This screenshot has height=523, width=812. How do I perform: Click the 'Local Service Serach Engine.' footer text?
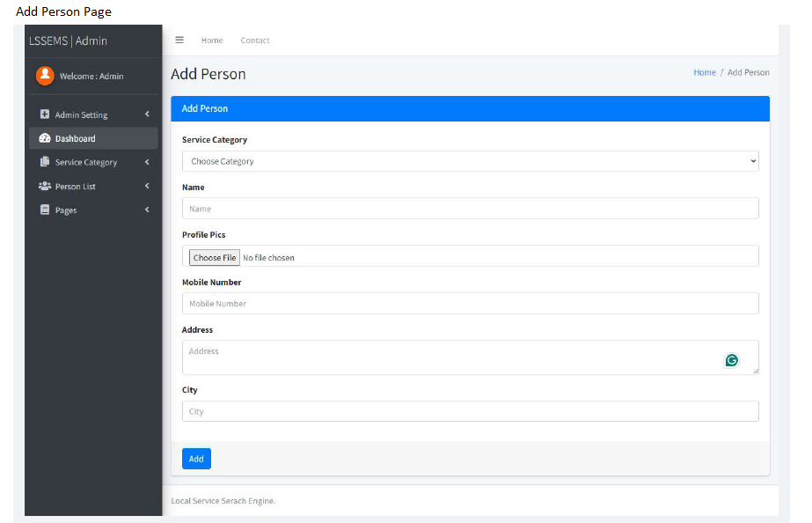[x=223, y=501]
